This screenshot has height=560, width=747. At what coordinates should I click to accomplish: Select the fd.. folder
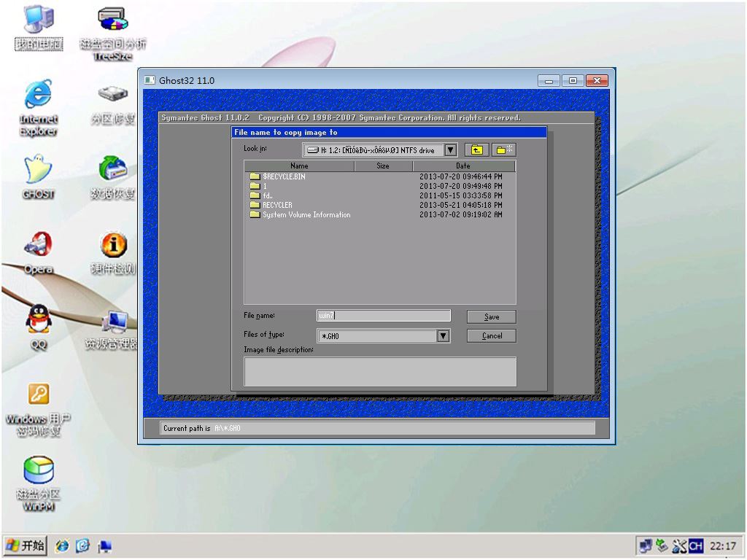tap(261, 195)
